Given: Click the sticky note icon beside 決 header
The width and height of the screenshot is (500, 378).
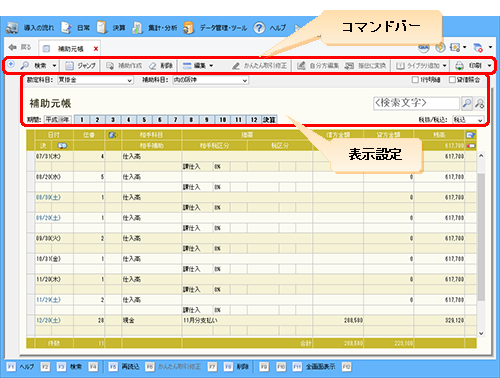Looking at the screenshot, I should (x=62, y=146).
